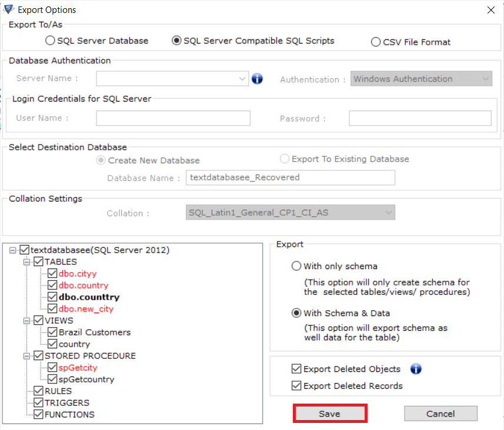Click the application icon in title bar
The image size is (504, 430).
8,9
